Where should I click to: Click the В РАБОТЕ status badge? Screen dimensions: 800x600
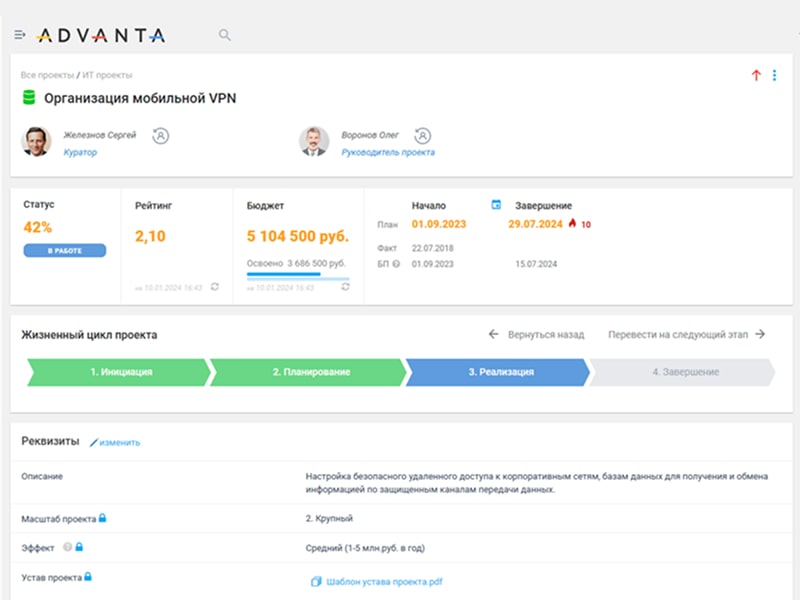coord(64,250)
